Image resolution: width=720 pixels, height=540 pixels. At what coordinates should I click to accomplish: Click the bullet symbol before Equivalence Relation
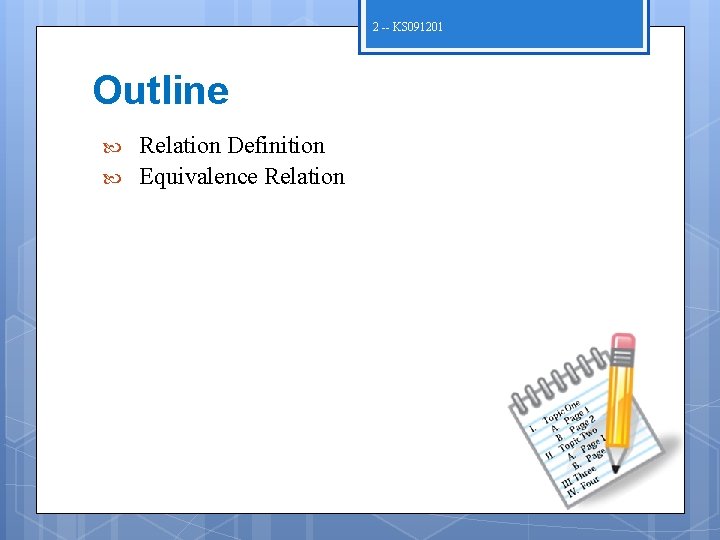coord(112,178)
